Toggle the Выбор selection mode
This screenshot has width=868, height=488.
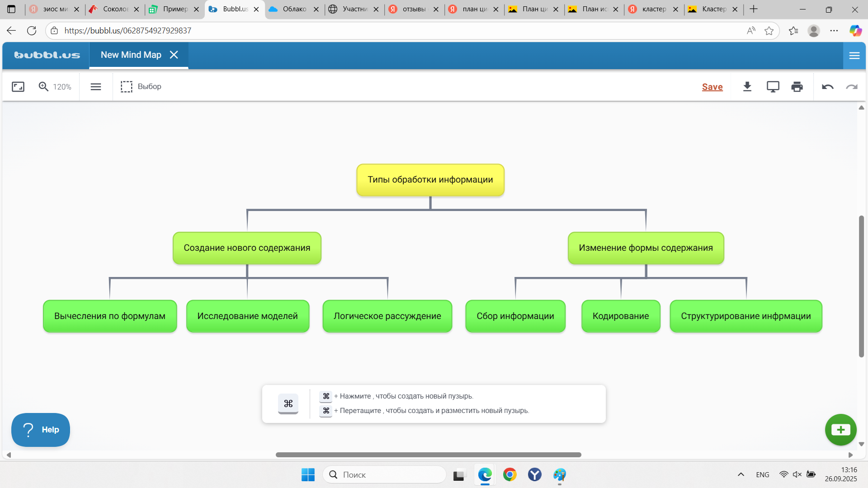[x=141, y=87]
